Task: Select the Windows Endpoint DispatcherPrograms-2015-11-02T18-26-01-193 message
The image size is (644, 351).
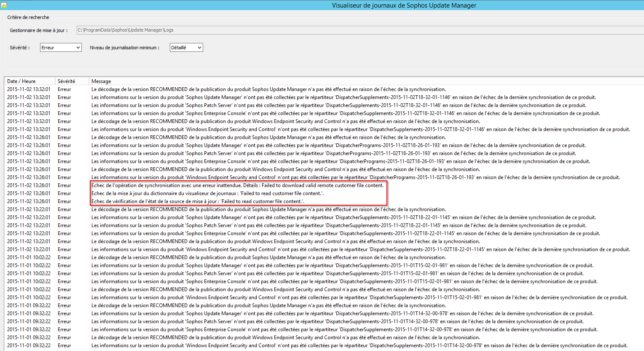Action: [355, 177]
